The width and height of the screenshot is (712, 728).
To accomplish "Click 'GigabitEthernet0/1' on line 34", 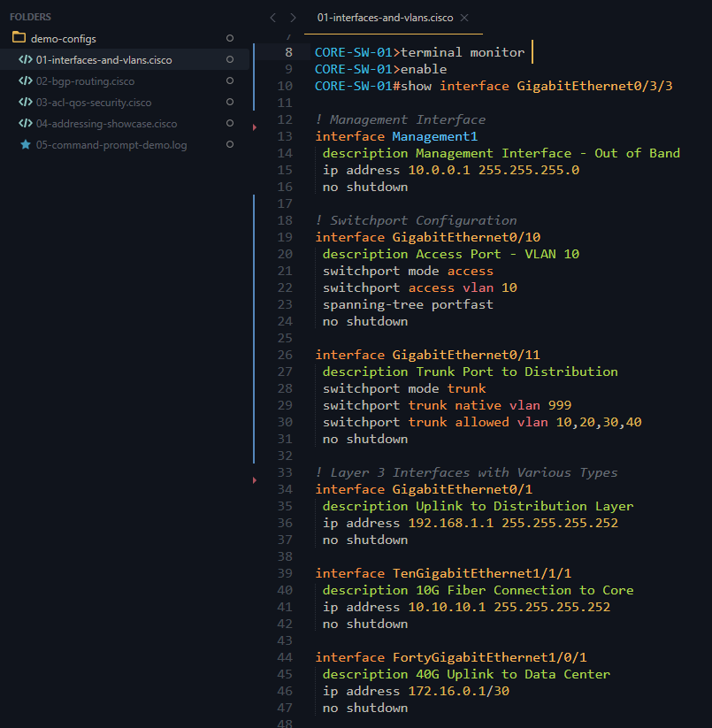I will (x=463, y=489).
